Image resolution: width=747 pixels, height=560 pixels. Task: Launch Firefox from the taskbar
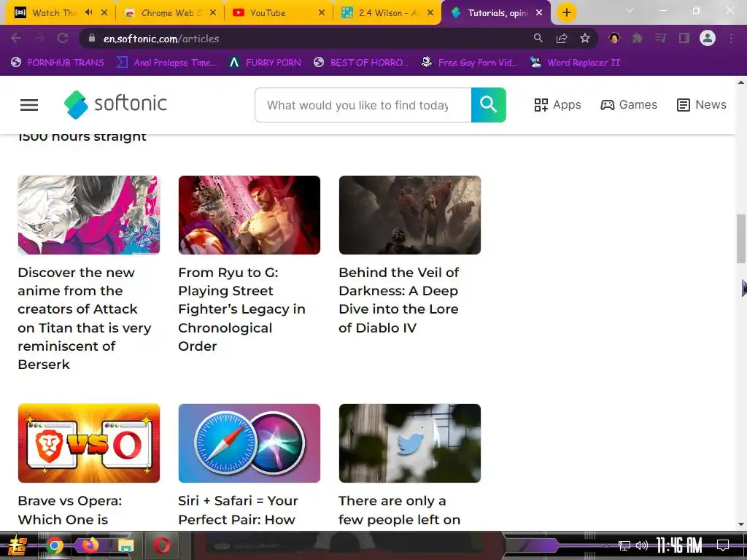click(x=90, y=545)
